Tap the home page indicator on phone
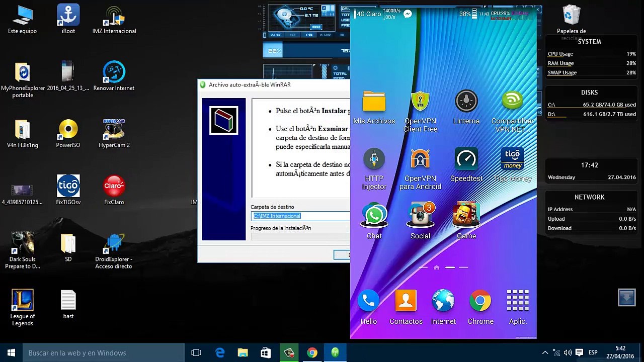The width and height of the screenshot is (644, 362). 436,267
